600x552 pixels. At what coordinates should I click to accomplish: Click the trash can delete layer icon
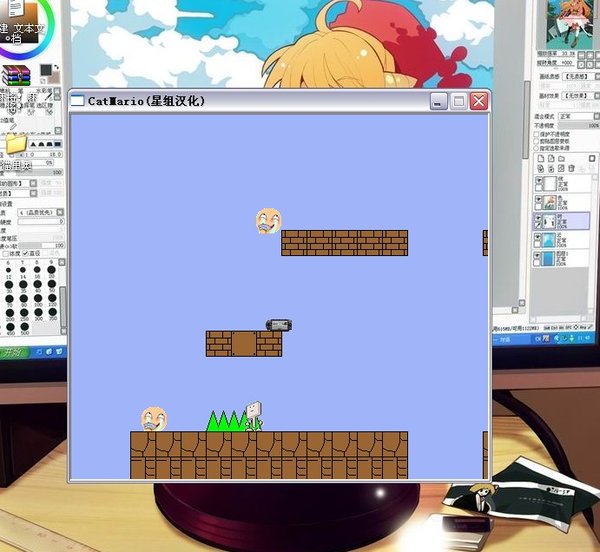(x=571, y=168)
